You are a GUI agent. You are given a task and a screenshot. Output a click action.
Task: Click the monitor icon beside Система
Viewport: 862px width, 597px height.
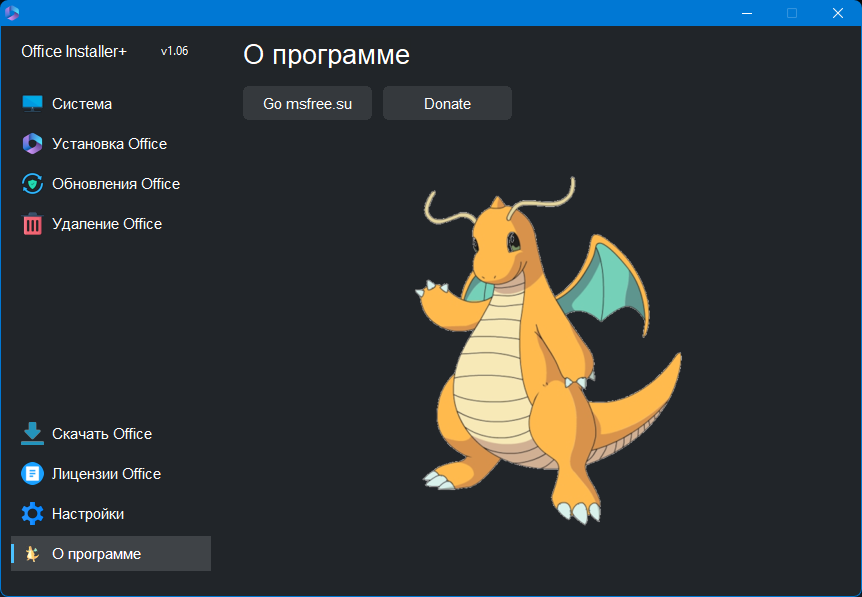point(32,103)
